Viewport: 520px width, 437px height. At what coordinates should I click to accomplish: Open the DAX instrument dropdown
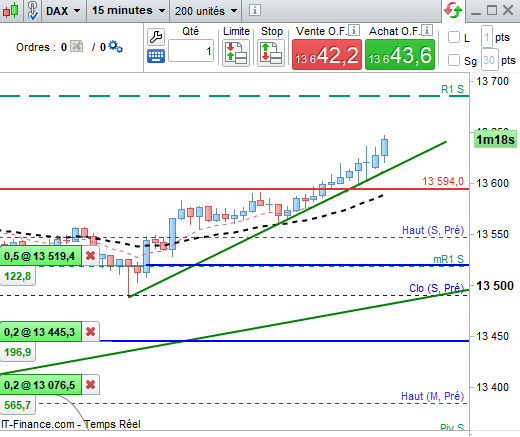[63, 11]
